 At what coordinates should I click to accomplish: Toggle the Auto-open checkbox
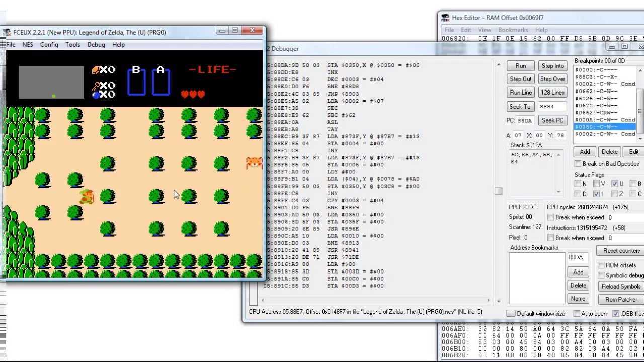577,313
